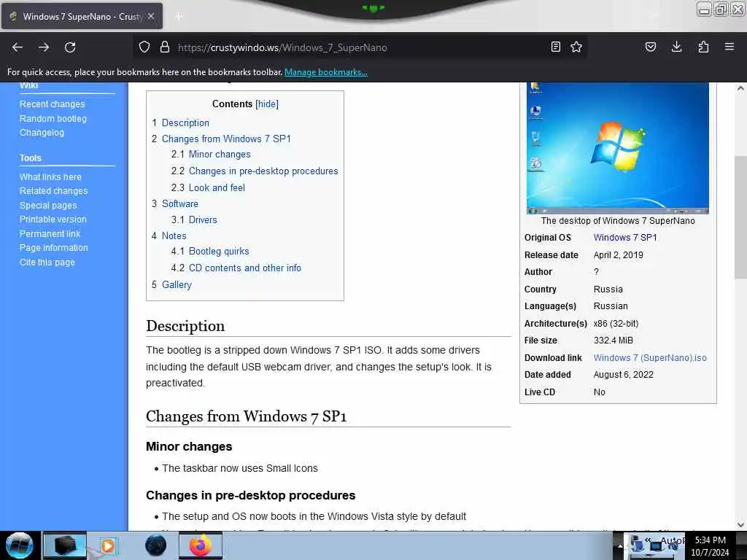This screenshot has width=747, height=560.
Task: Open Related changes tool
Action: click(x=53, y=191)
